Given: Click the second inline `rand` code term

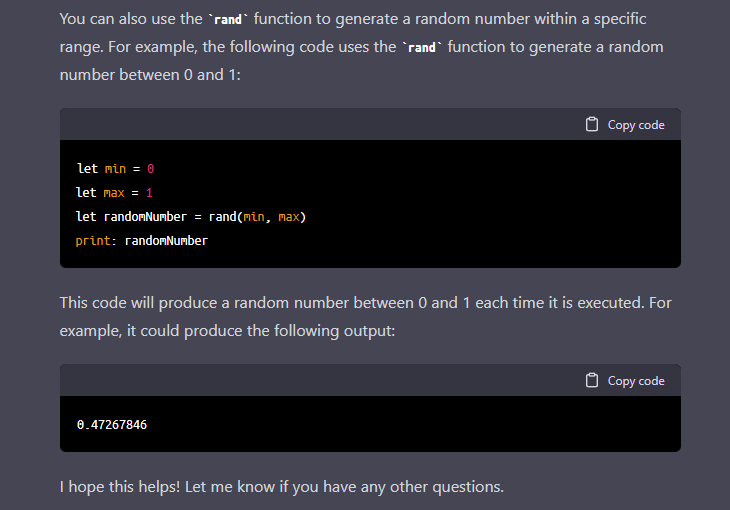Looking at the screenshot, I should pyautogui.click(x=422, y=47).
